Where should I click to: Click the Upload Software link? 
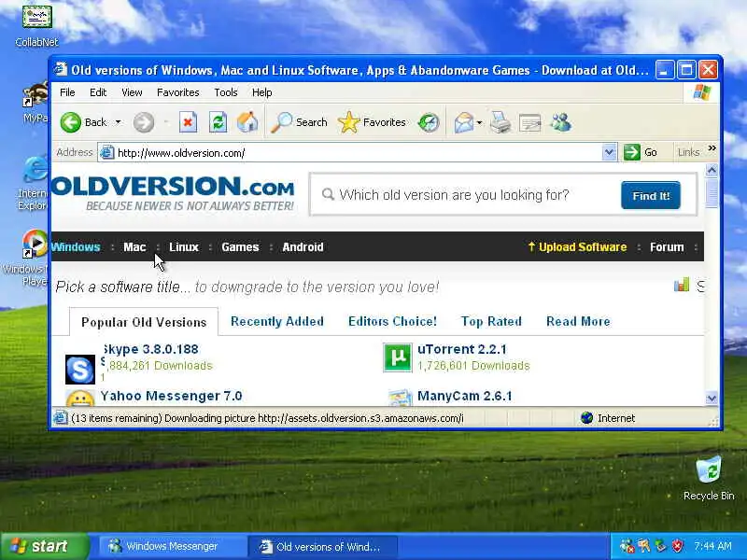tap(577, 247)
